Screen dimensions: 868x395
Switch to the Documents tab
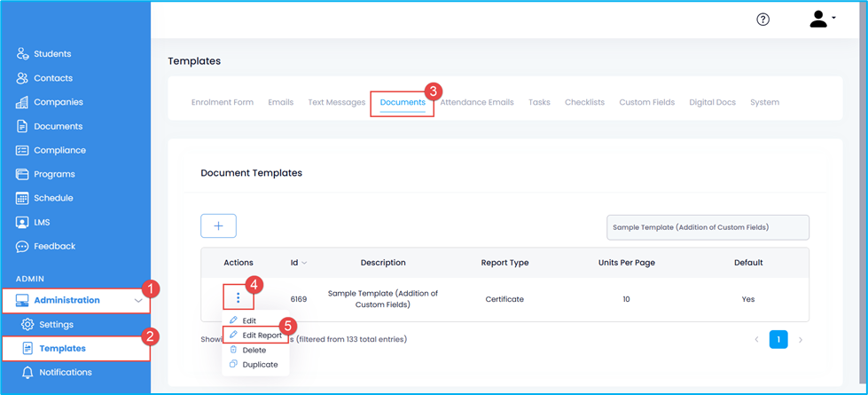tap(403, 102)
